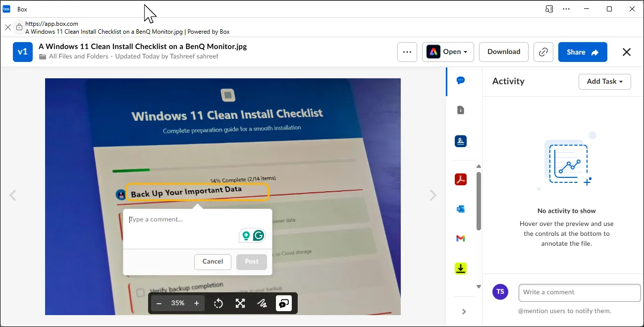Collapse the sidebar with the chevron arrow
Screen dimensions: 644x327
point(464,312)
